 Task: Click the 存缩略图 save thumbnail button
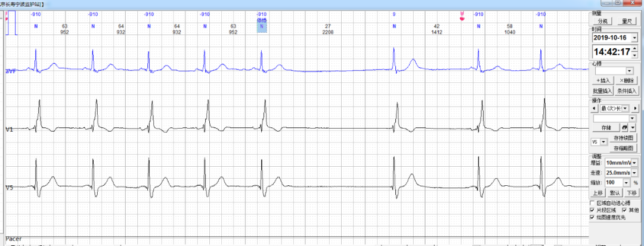point(624,148)
